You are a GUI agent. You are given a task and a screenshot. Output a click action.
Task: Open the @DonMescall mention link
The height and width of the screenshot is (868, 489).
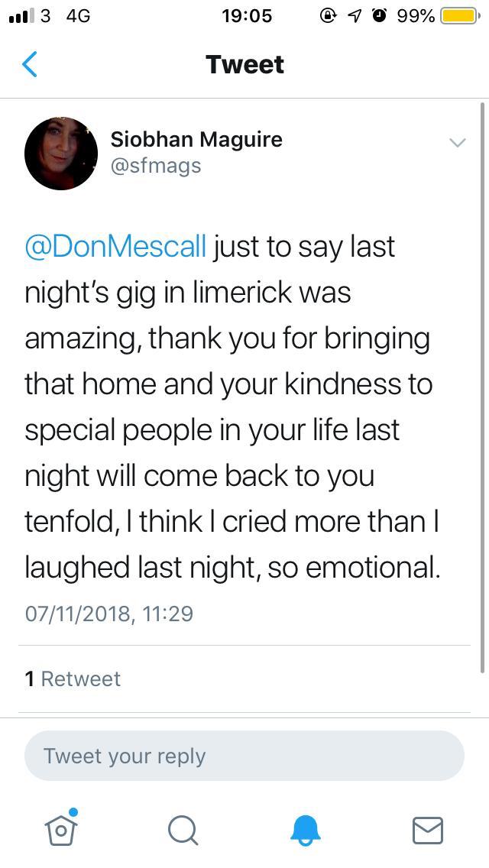(x=115, y=247)
